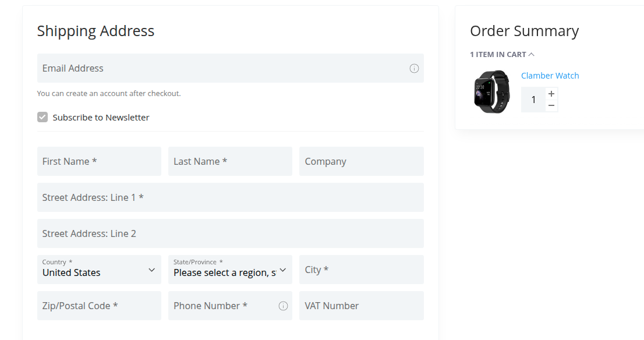Viewport: 644px width, 340px height.
Task: Focus the Last Name field
Action: 230,161
